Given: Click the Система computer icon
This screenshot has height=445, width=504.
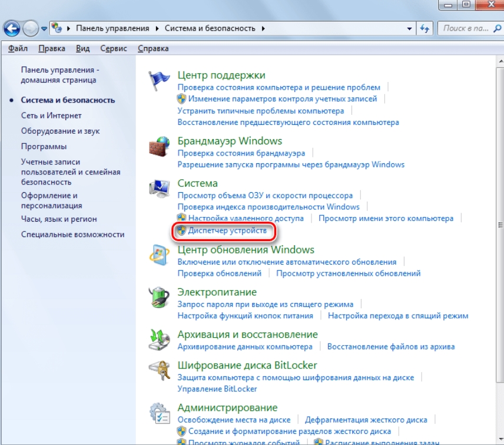Looking at the screenshot, I should pos(159,189).
